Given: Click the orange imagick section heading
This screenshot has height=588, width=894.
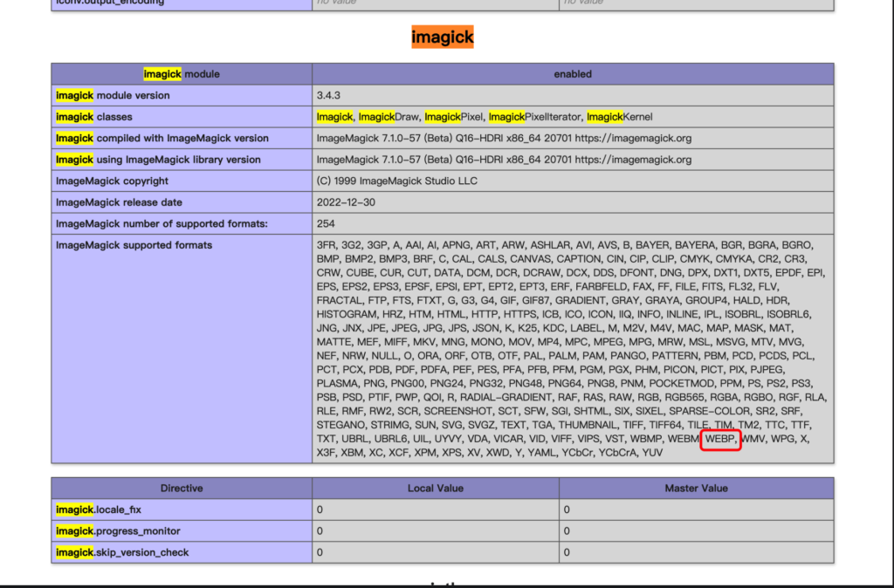Looking at the screenshot, I should (x=442, y=37).
